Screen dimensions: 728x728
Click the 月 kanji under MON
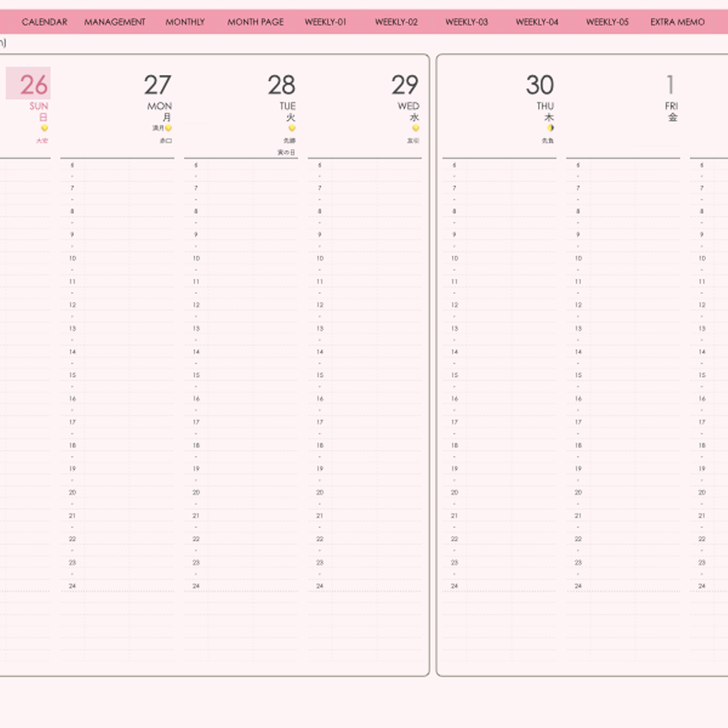coord(167,117)
